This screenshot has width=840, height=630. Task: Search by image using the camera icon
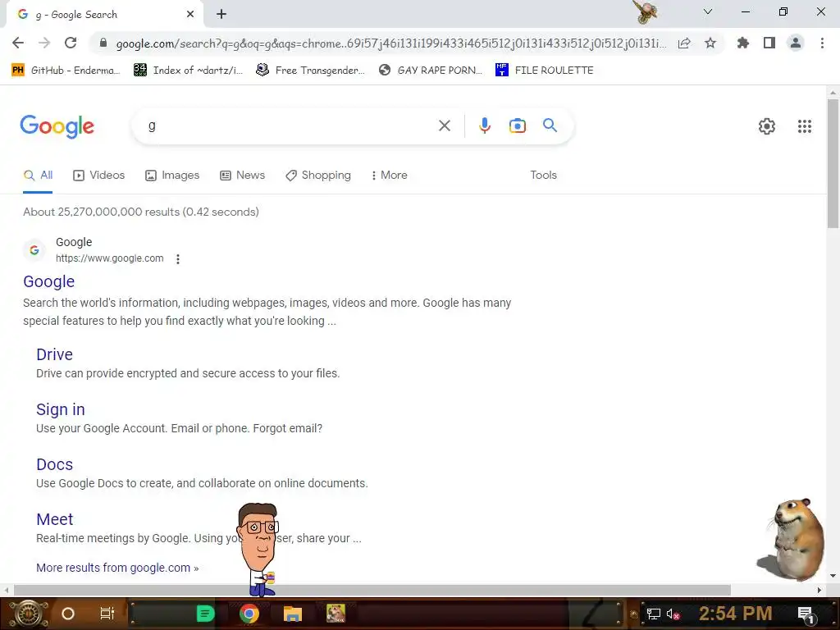point(517,126)
